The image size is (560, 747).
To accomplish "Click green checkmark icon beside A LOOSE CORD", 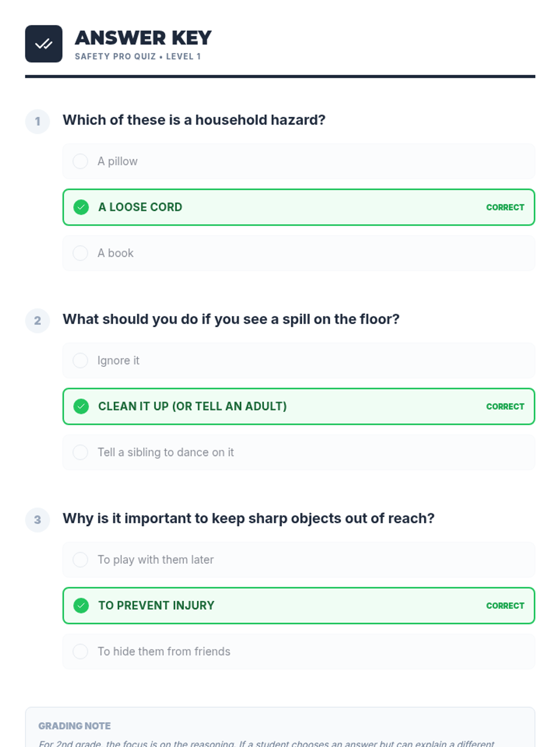I will pyautogui.click(x=81, y=207).
